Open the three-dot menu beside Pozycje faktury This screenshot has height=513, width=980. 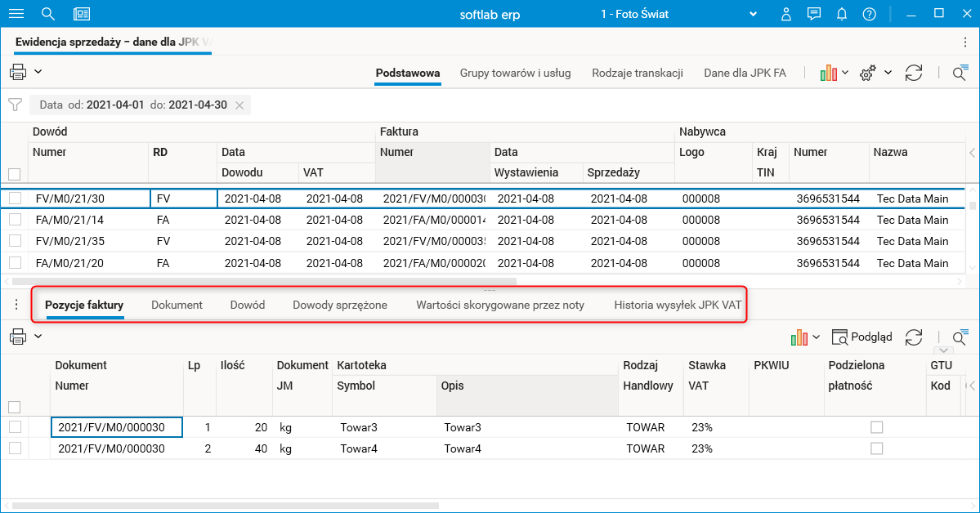[16, 305]
